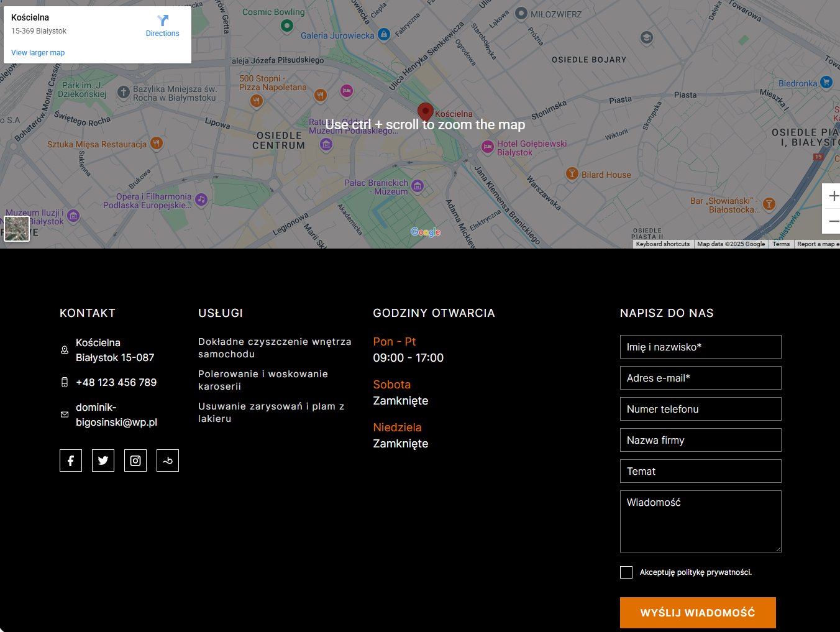Screen dimensions: 840x632
Task: Click the phone icon beside number
Action: click(65, 382)
